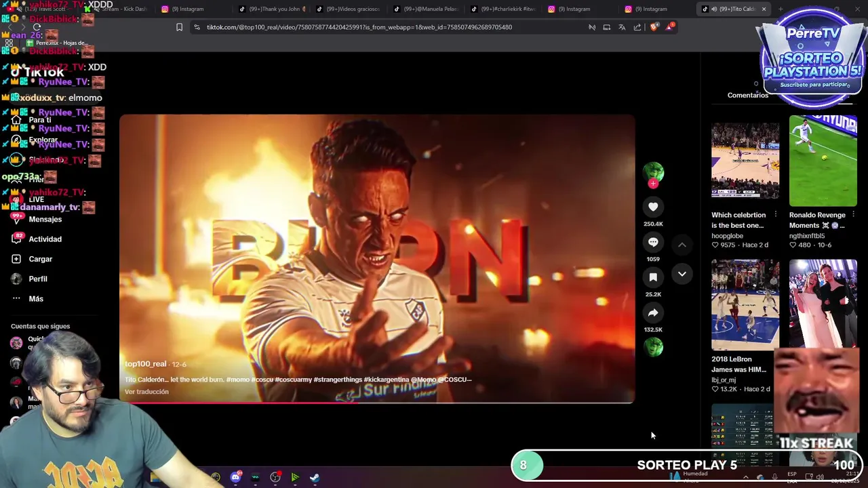Open Brave Rewards triangle icon
The image size is (868, 488).
[x=670, y=26]
